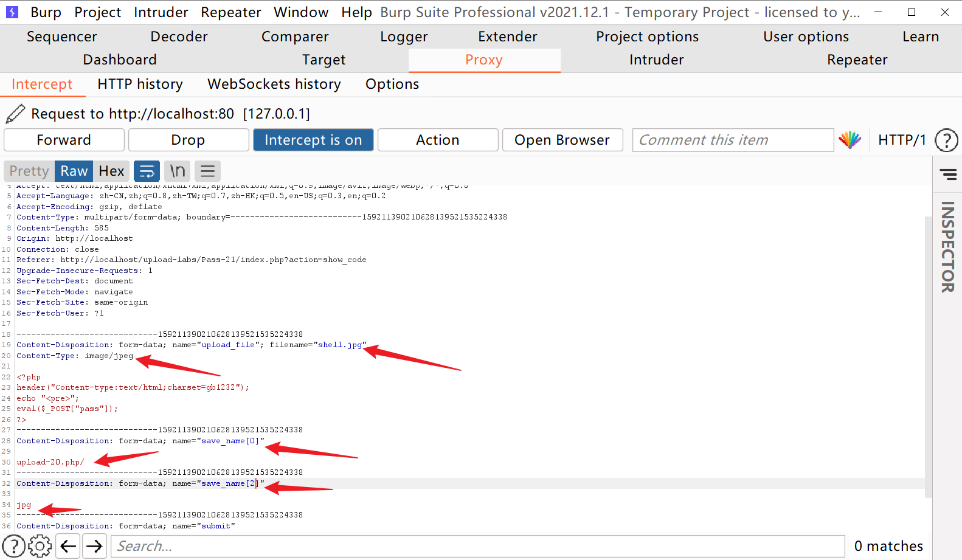Switch to Pretty view
962x560 pixels.
(x=29, y=171)
